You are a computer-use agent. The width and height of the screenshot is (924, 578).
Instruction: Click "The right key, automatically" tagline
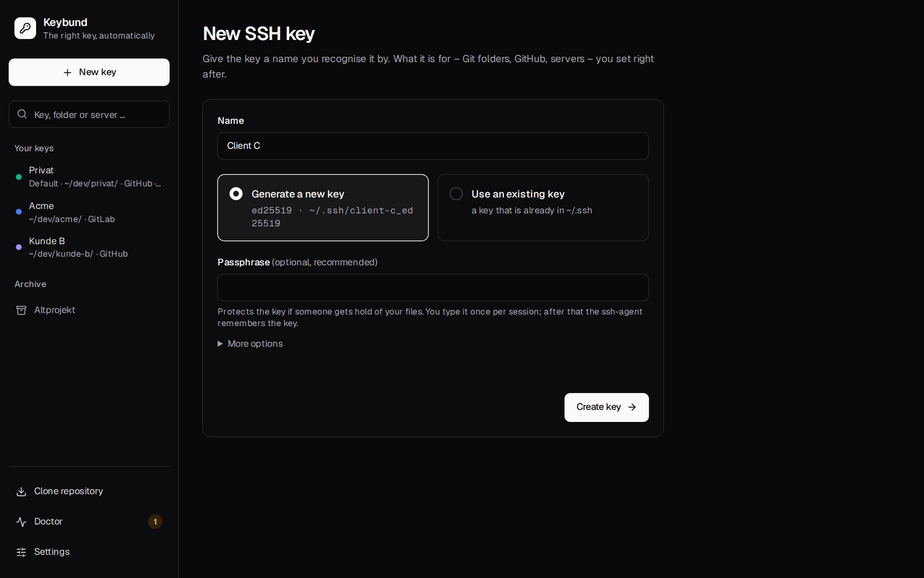[x=99, y=36]
